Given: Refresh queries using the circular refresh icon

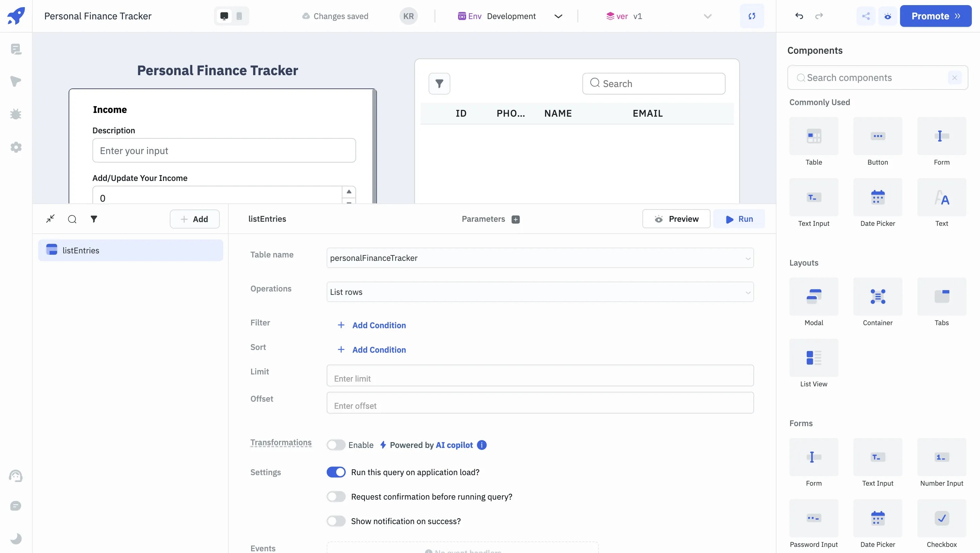Looking at the screenshot, I should [x=752, y=16].
